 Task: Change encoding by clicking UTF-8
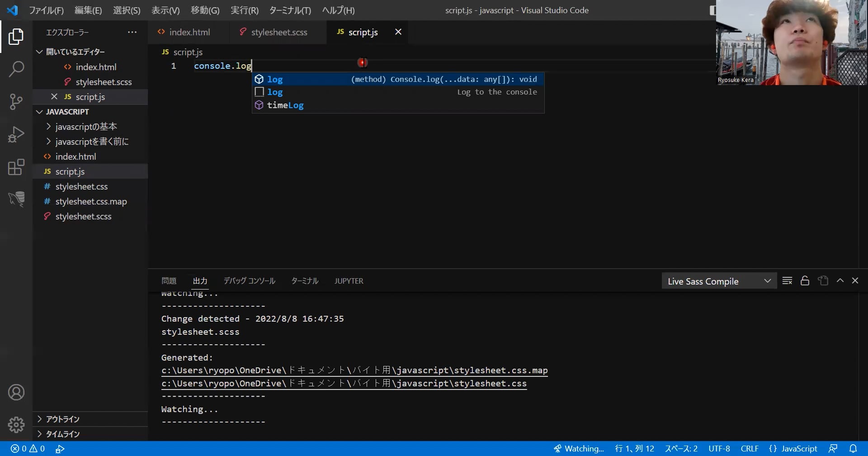pos(719,448)
